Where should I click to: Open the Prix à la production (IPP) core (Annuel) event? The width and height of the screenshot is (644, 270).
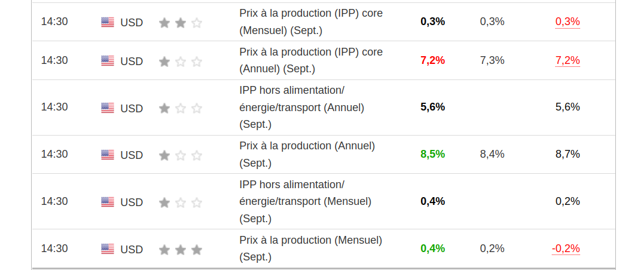(310, 60)
